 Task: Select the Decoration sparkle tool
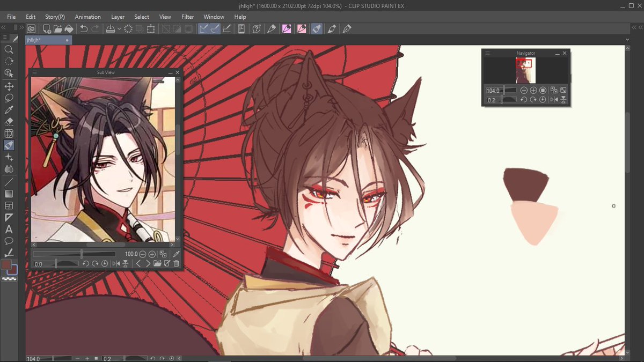[9, 157]
